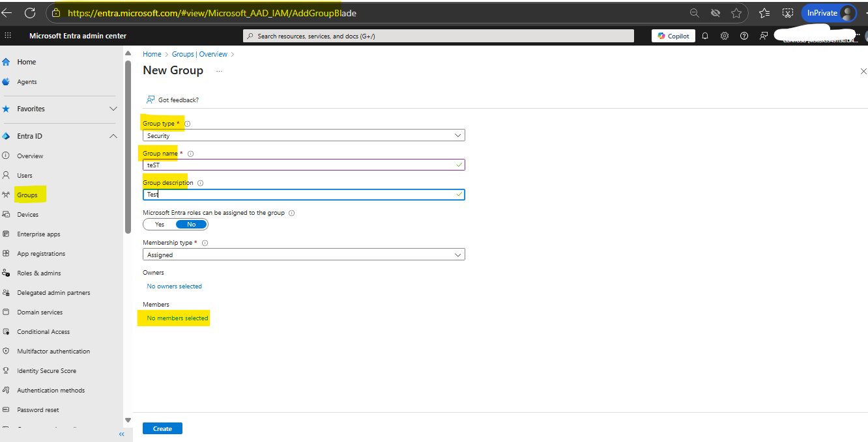Open the ellipsis menu beside New Group
This screenshot has width=868, height=442.
(219, 70)
